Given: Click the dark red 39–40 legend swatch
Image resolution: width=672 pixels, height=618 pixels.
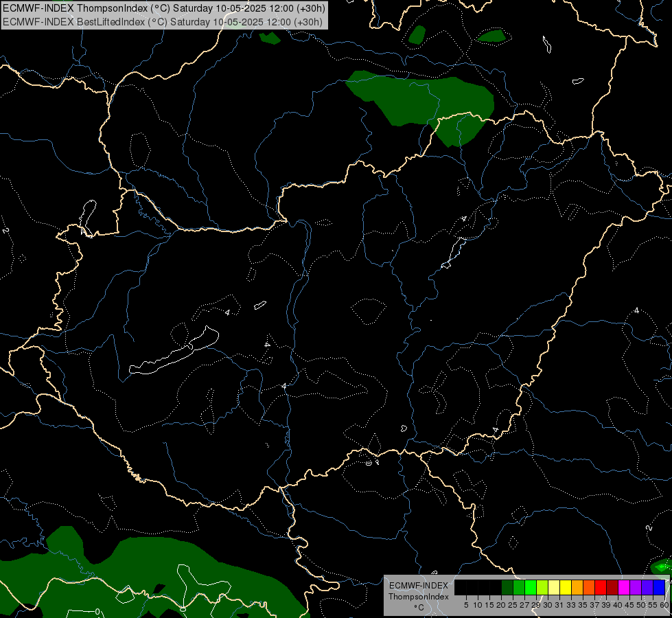Looking at the screenshot, I should click(613, 587).
